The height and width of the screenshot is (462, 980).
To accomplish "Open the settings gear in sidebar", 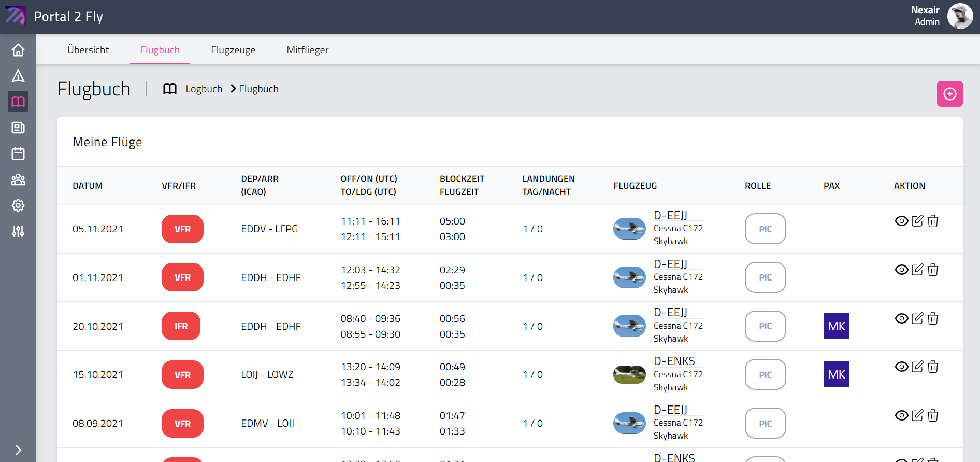I will pos(18,205).
